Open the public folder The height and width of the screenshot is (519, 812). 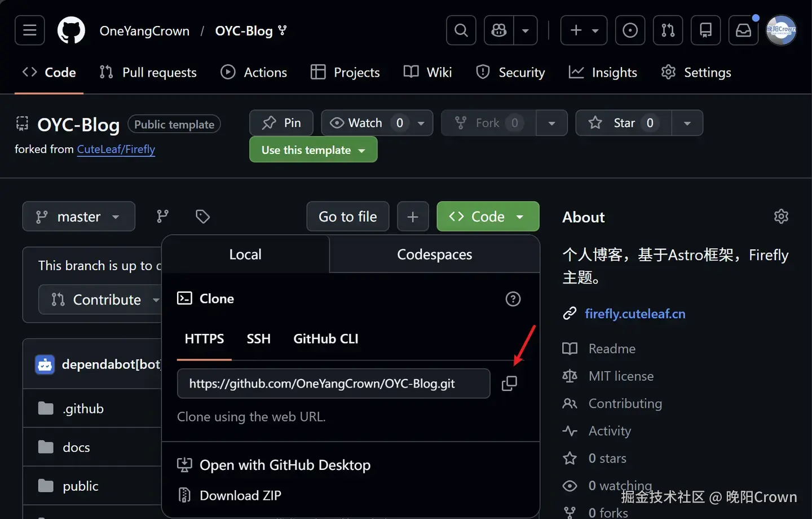81,486
